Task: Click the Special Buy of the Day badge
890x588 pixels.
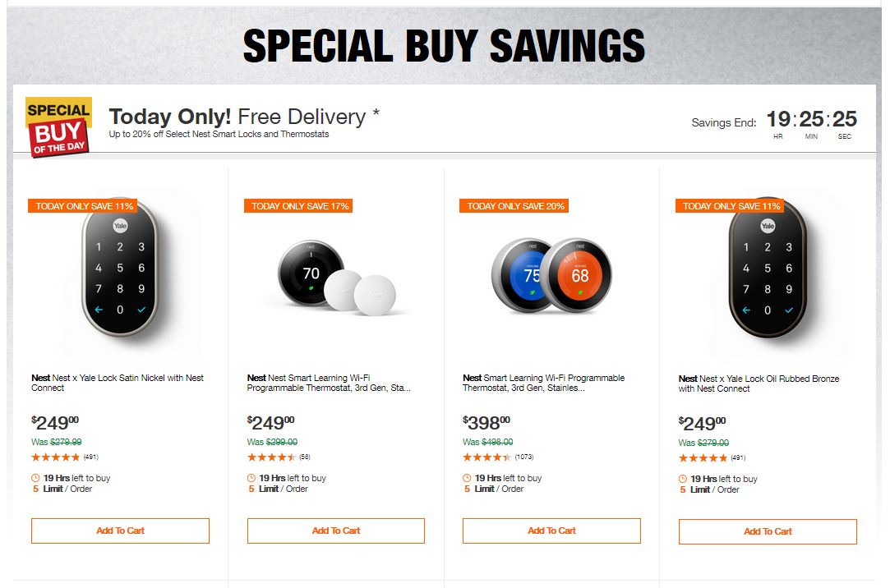Action: tap(58, 126)
